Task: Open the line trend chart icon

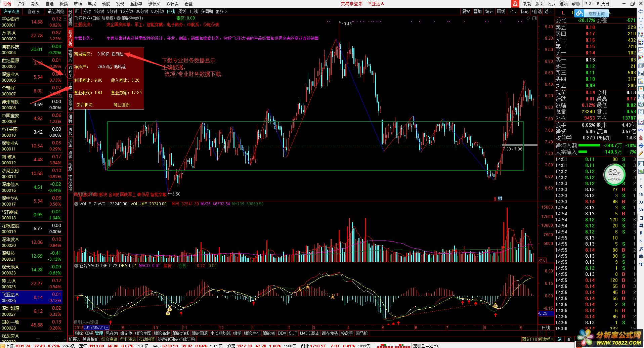Action: pyautogui.click(x=641, y=49)
